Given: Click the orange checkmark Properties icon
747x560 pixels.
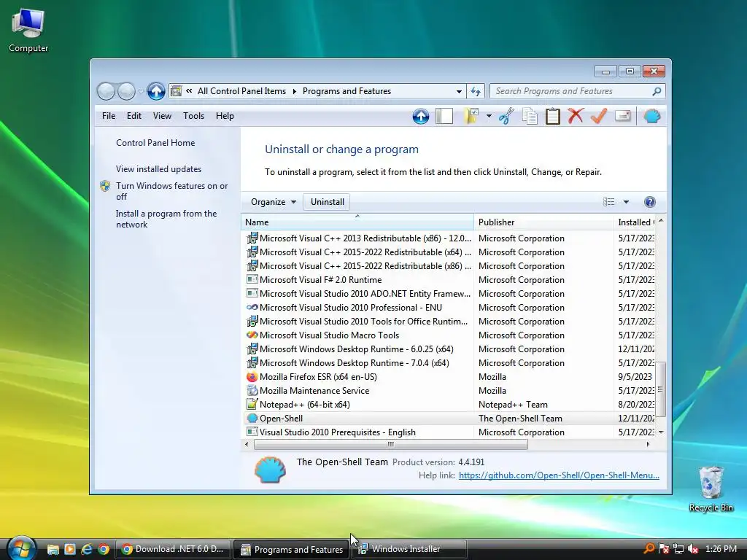Looking at the screenshot, I should pyautogui.click(x=599, y=116).
